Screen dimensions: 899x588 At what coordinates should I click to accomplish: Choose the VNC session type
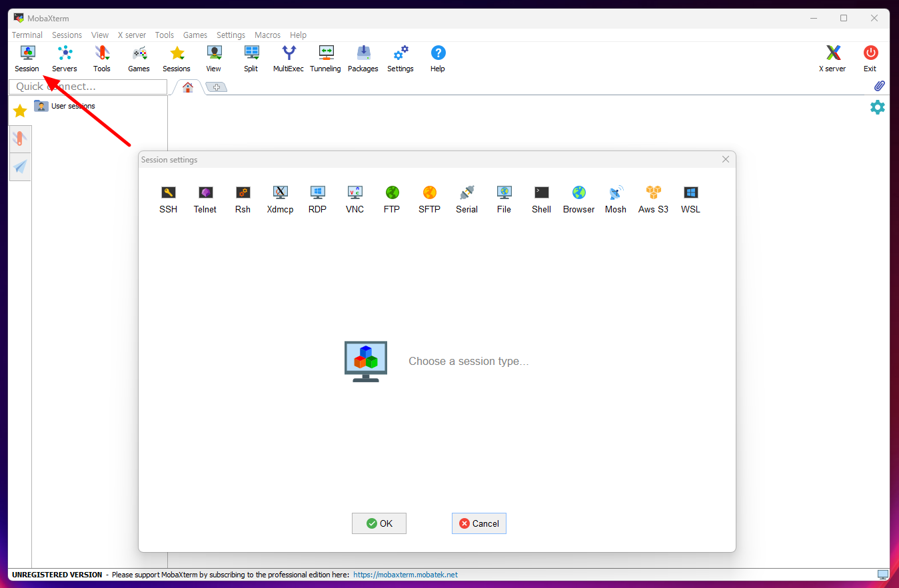[x=355, y=200]
